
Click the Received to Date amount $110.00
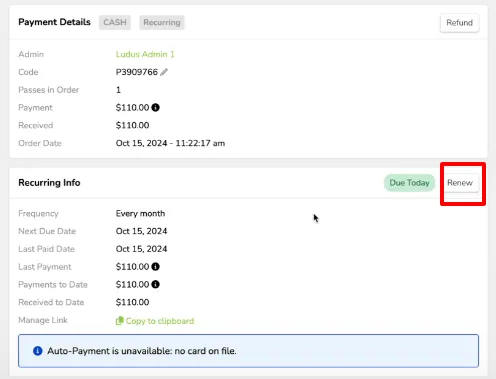tap(132, 302)
